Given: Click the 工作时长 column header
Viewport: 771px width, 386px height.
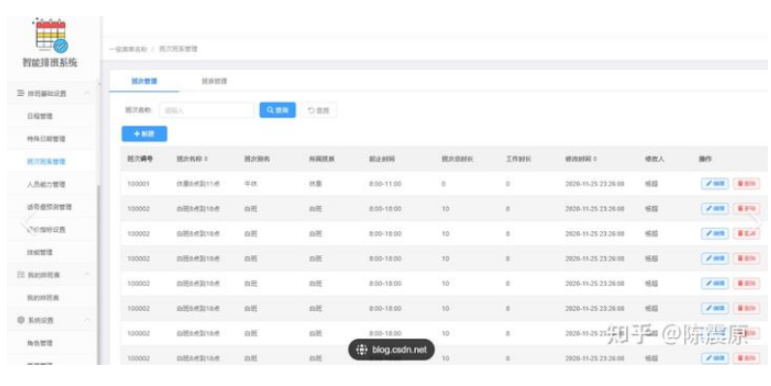Looking at the screenshot, I should 518,159.
